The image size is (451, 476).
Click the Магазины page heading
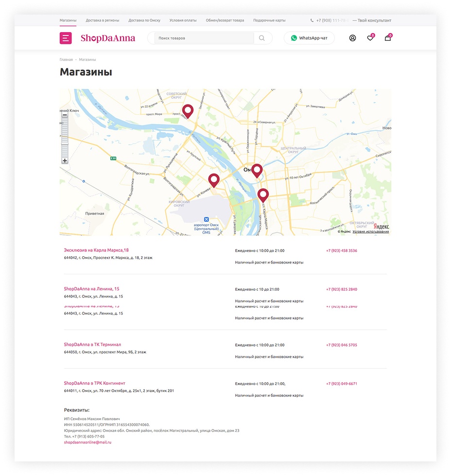(86, 72)
